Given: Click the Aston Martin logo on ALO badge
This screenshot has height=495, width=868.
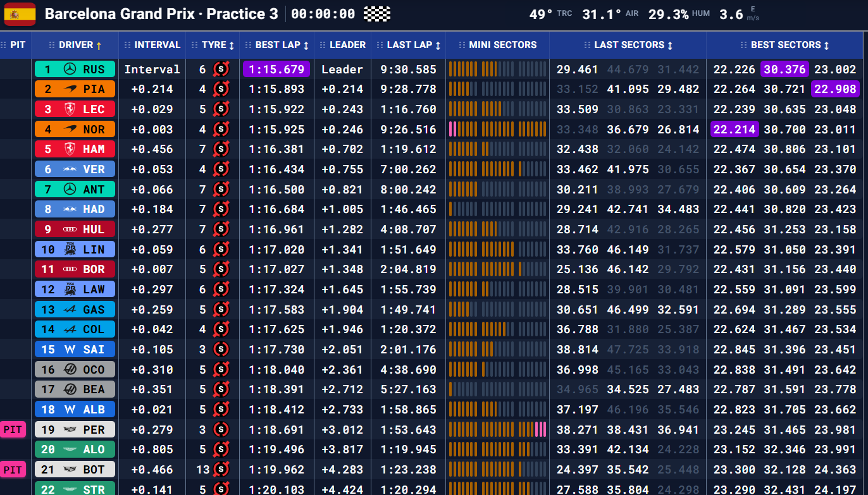Looking at the screenshot, I should [70, 449].
